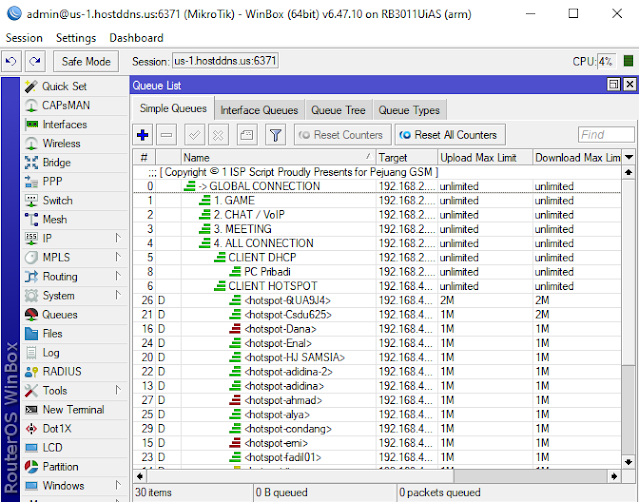Expand the MPLS submenu
639x502 pixels.
(118, 257)
